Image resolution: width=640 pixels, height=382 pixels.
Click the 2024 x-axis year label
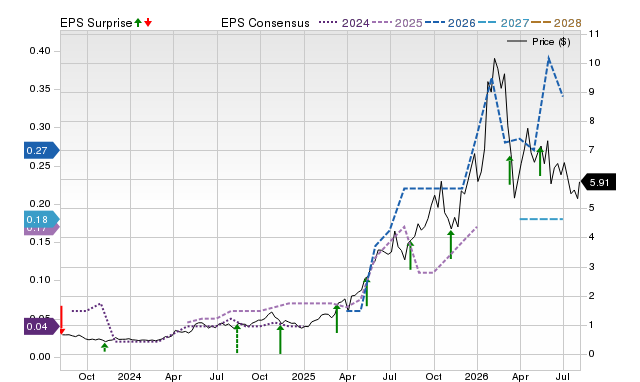tap(130, 376)
